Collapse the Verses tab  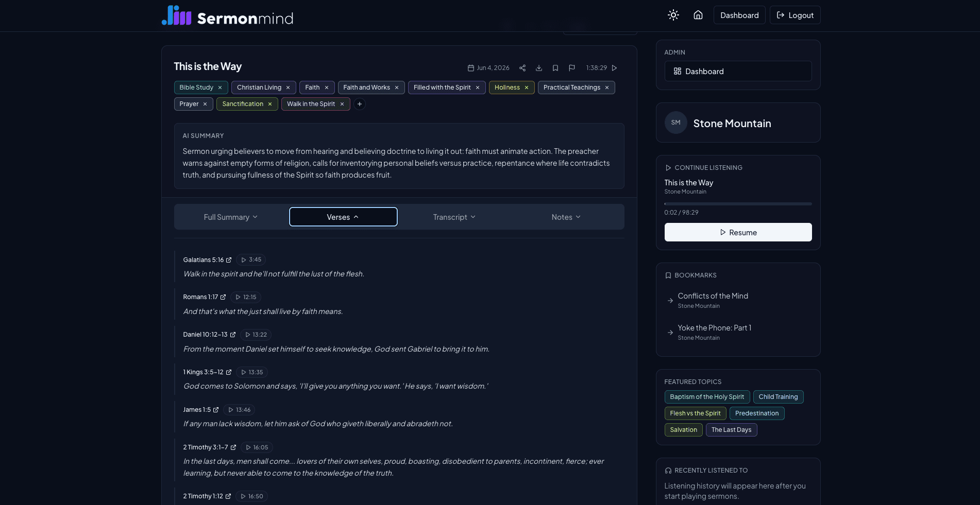pos(343,217)
